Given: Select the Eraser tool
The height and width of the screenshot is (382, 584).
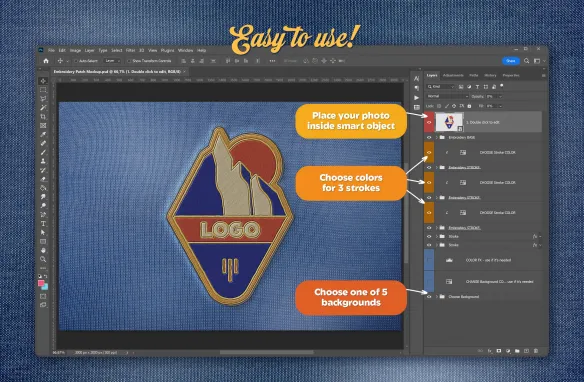Looking at the screenshot, I should click(43, 179).
